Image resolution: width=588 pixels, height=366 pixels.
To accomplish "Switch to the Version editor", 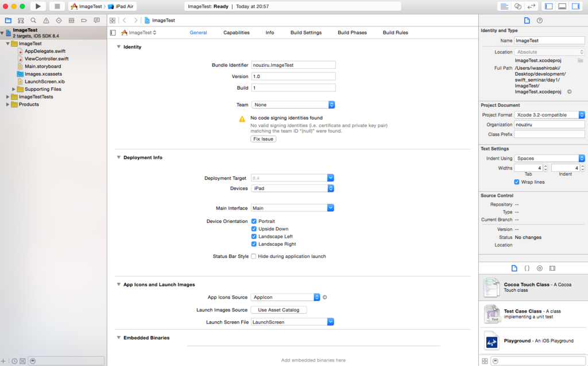I will (531, 6).
